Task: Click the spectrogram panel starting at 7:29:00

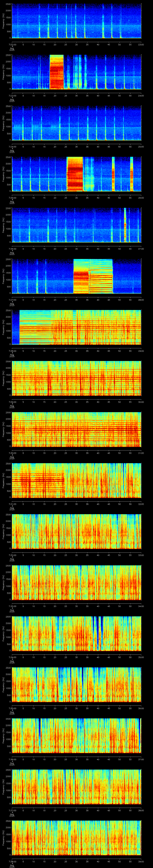Action: [76, 378]
